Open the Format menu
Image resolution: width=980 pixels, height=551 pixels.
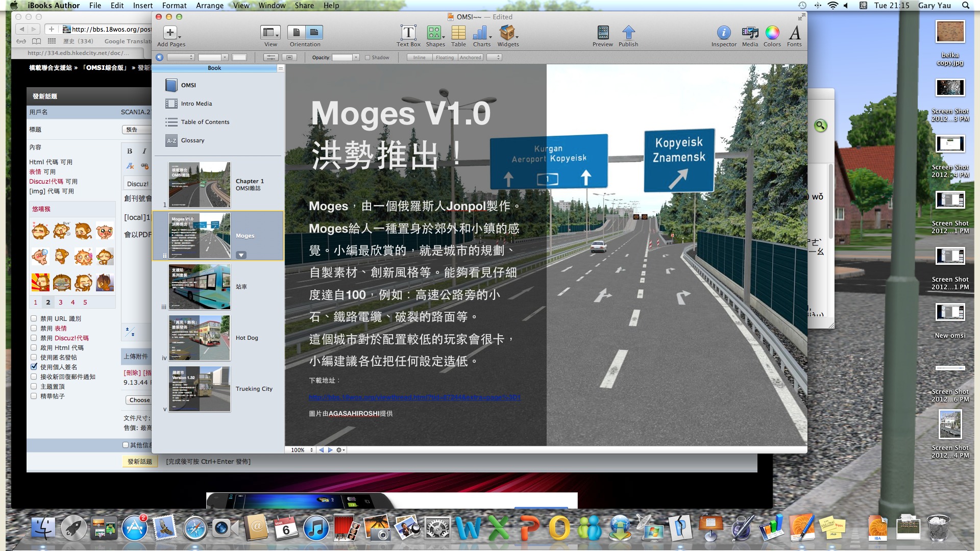coord(174,6)
